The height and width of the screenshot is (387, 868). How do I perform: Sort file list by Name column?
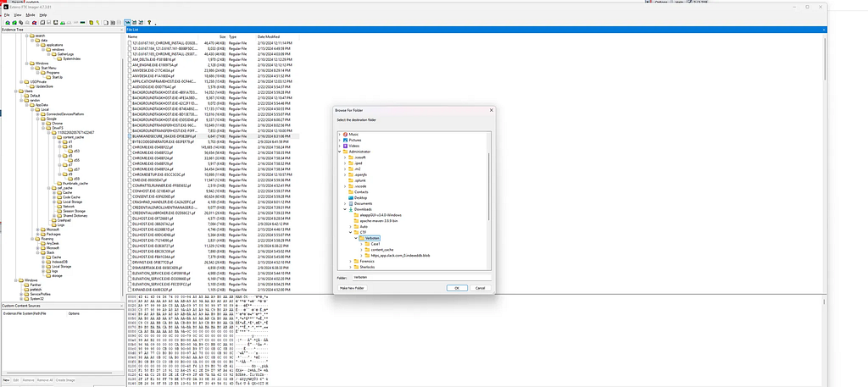click(x=132, y=36)
